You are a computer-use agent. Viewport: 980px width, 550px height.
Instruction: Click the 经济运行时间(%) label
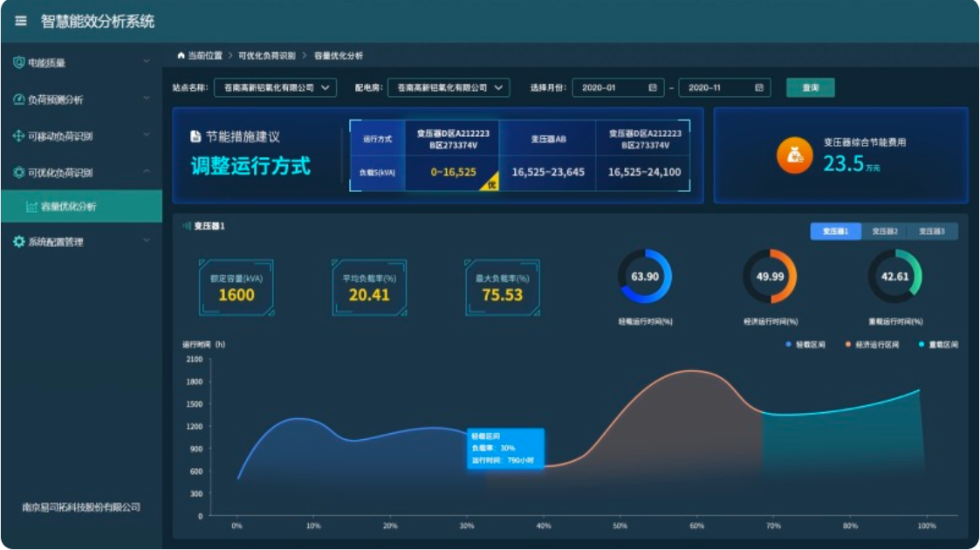coord(770,322)
